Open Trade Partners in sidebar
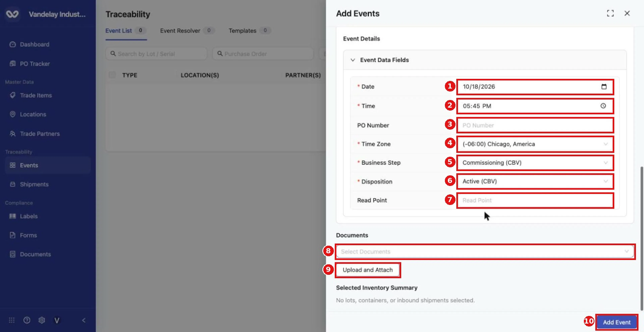Viewport: 644px width, 332px height. coord(47,134)
